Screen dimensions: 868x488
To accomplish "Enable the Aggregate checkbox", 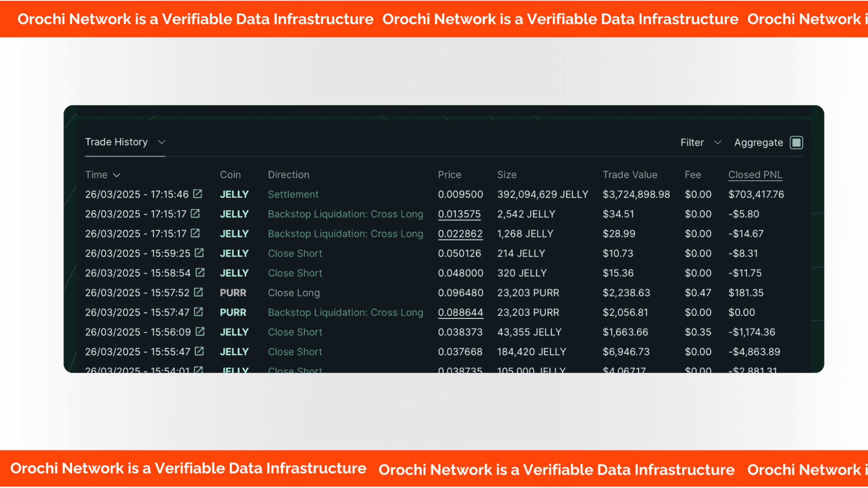I will point(796,143).
